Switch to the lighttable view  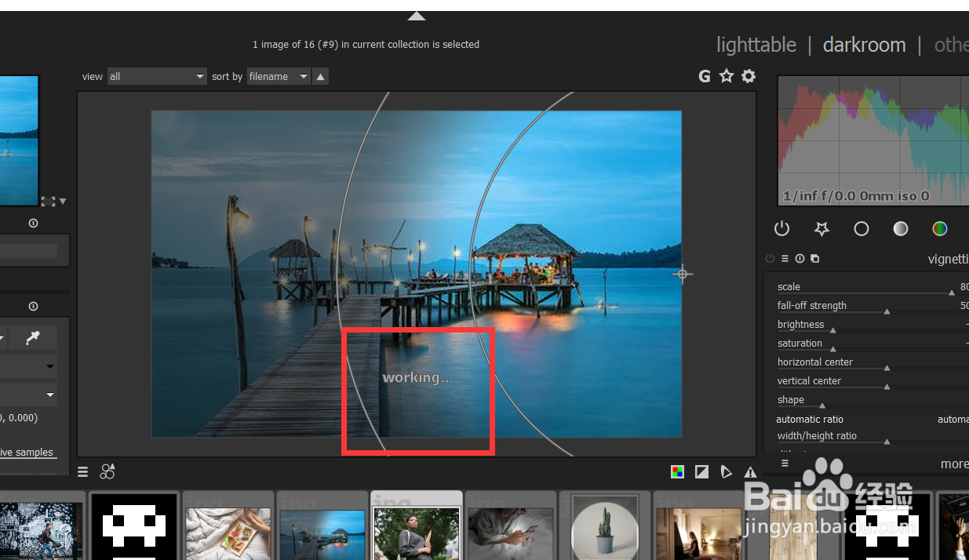tap(756, 45)
